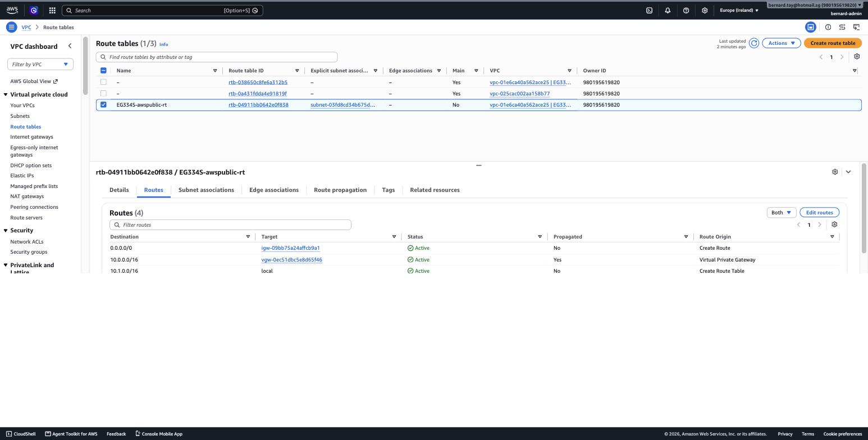Open the account menu bernard.tay@hotmail.sg
The width and height of the screenshot is (868, 440).
815,5
